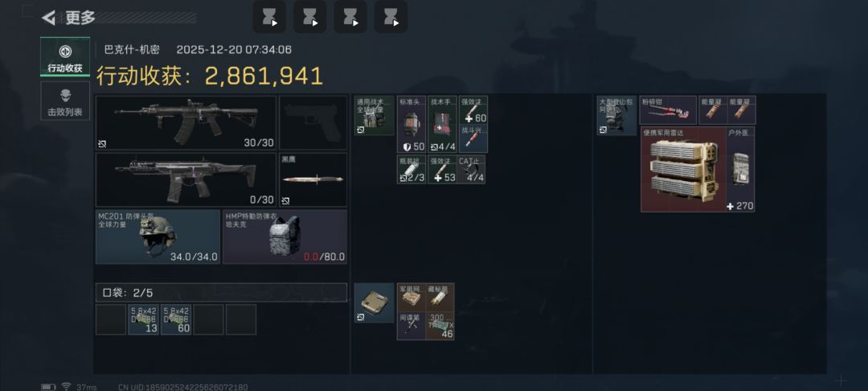Select the 粉碎钳 crusher pliers item
Viewport: 868px width, 391px height.
pyautogui.click(x=668, y=109)
